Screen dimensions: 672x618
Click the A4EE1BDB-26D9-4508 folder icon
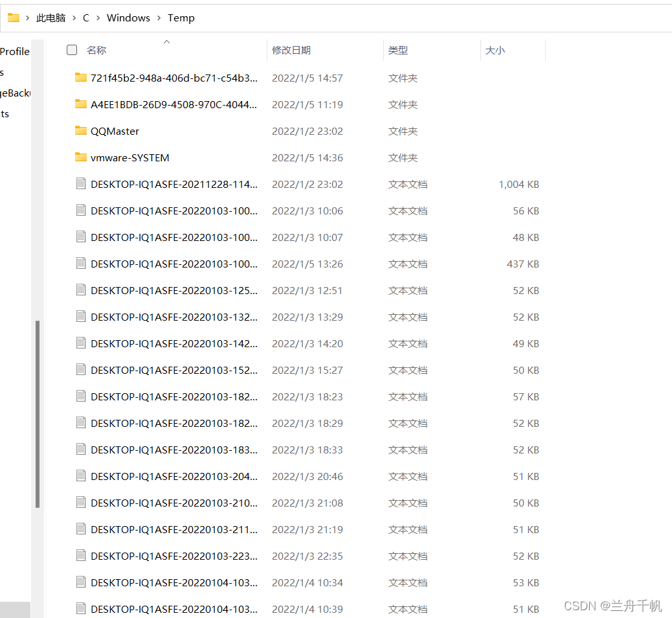80,104
